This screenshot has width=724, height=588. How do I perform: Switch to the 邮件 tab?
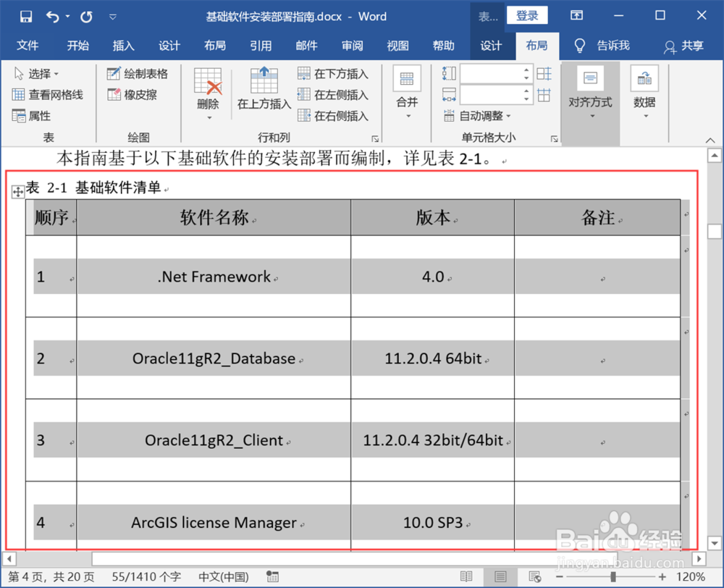(x=306, y=46)
